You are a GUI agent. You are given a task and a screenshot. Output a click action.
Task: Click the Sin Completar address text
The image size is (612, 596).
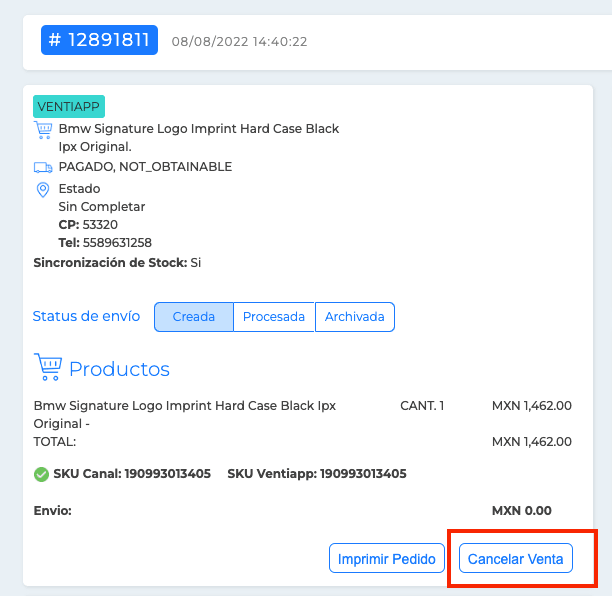tap(101, 206)
